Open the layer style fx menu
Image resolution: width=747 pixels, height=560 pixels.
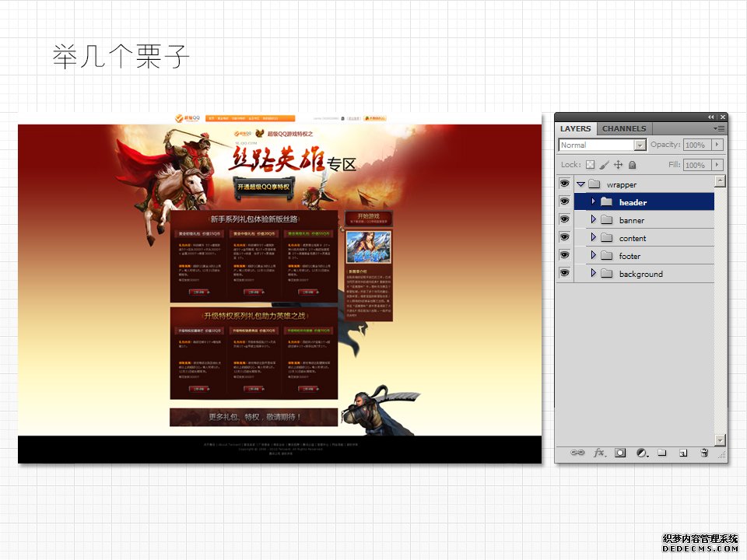pos(599,453)
